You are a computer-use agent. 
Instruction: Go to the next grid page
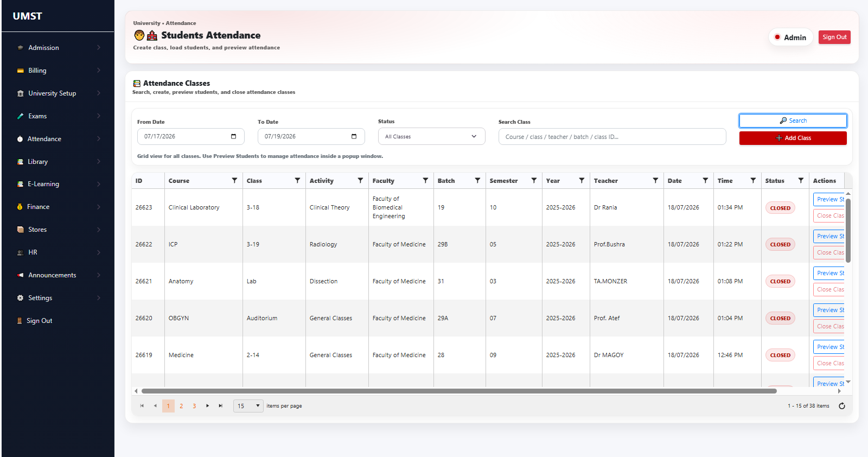point(207,406)
